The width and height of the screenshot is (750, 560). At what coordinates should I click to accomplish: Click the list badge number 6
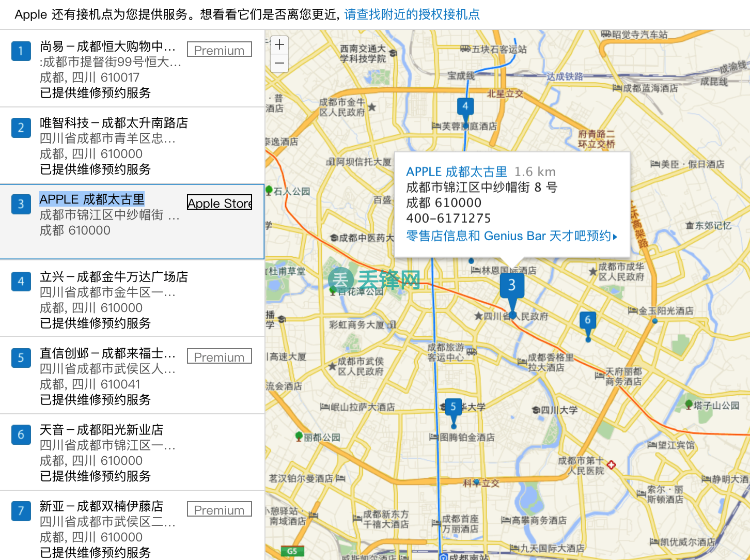(x=21, y=434)
